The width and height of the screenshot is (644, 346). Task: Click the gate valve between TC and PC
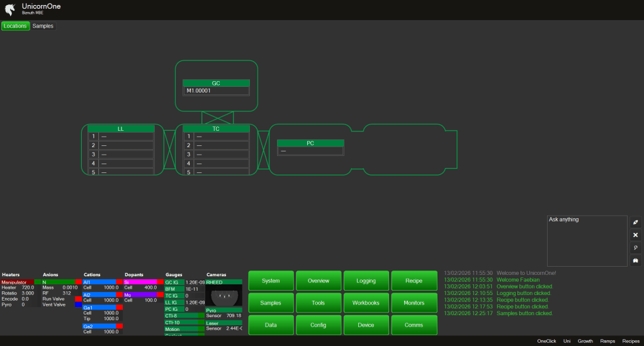263,149
